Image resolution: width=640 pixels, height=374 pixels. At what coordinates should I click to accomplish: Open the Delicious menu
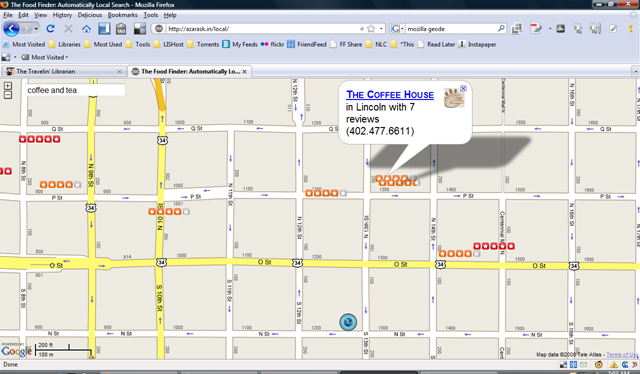[x=90, y=15]
